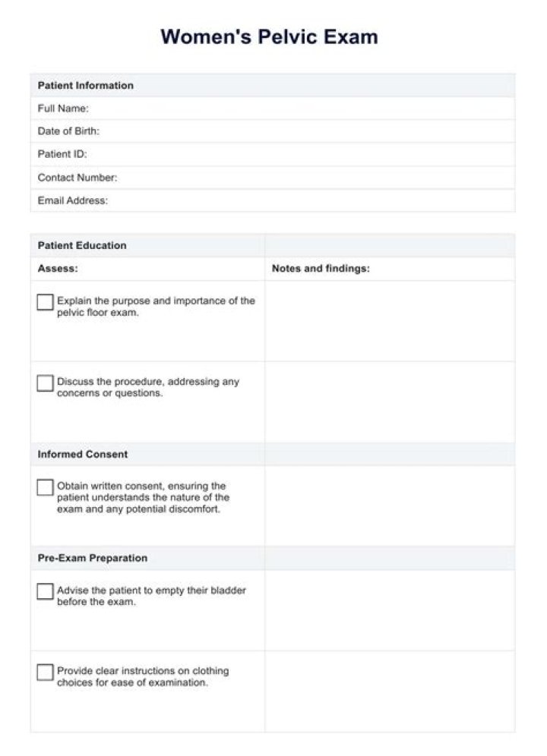Click the Email Address field
Screen dimensions: 547x756
point(273,200)
